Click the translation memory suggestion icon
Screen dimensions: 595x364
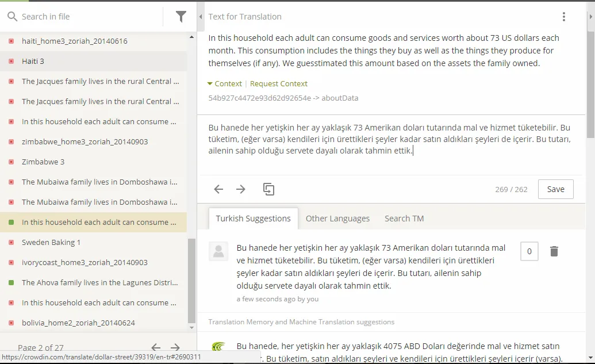point(218,347)
